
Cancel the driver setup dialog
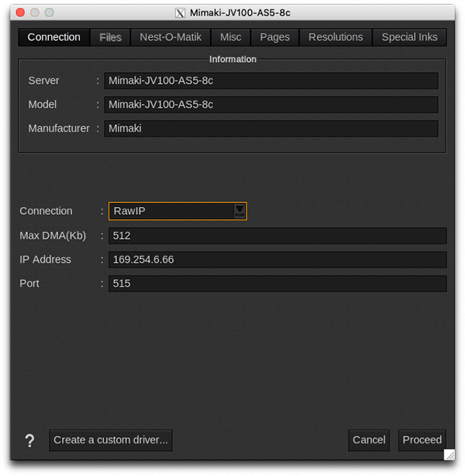click(369, 440)
